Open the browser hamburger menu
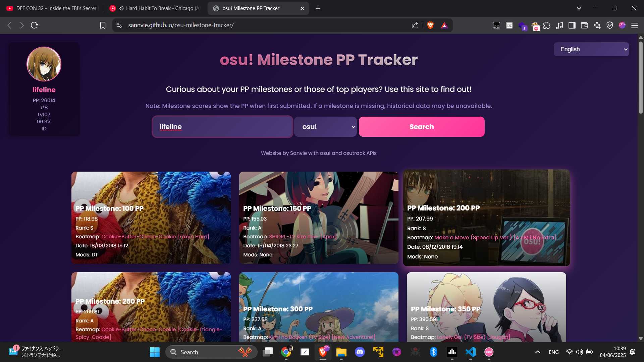Image resolution: width=644 pixels, height=362 pixels. point(635,25)
